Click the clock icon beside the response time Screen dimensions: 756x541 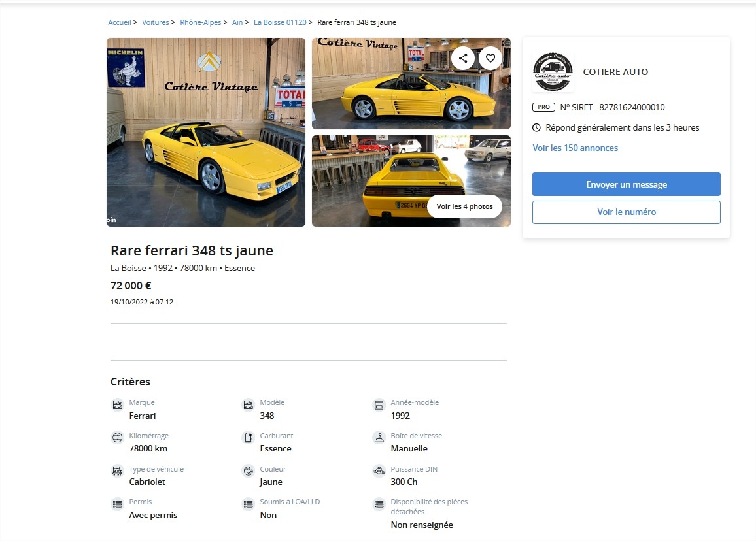[x=536, y=127]
